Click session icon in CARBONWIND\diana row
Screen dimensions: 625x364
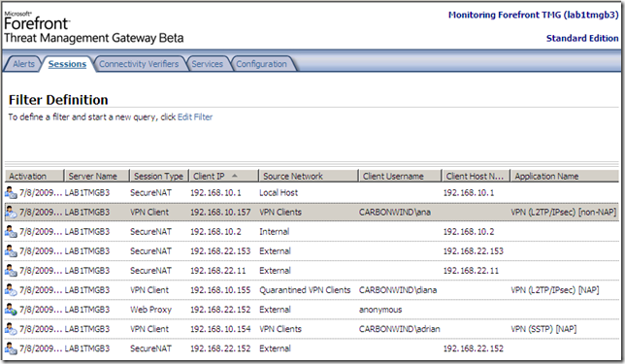pyautogui.click(x=11, y=290)
